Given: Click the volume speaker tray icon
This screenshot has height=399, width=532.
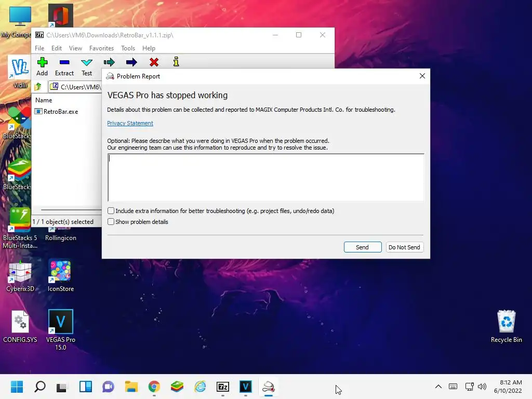Looking at the screenshot, I should (482, 387).
